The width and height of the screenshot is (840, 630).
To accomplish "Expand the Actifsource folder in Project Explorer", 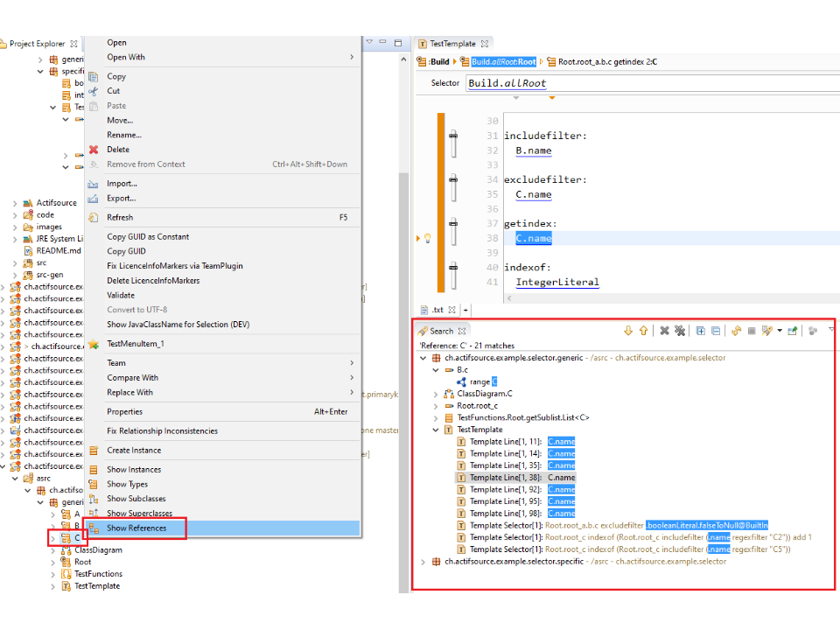I will (15, 203).
